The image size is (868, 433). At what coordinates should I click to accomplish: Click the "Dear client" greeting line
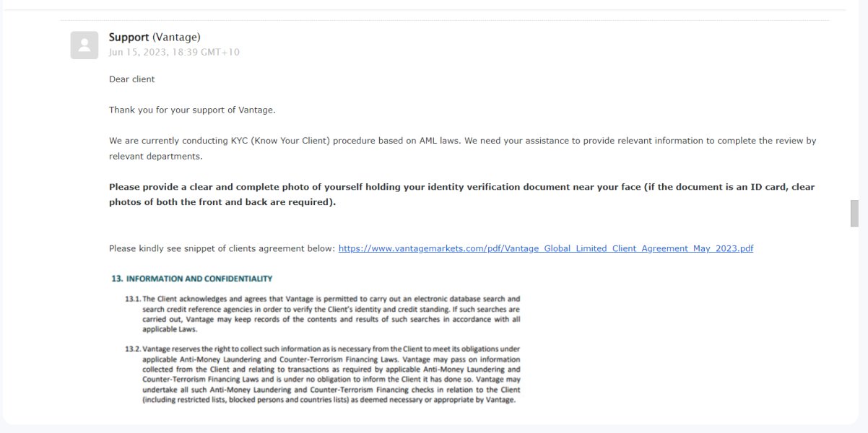[132, 79]
